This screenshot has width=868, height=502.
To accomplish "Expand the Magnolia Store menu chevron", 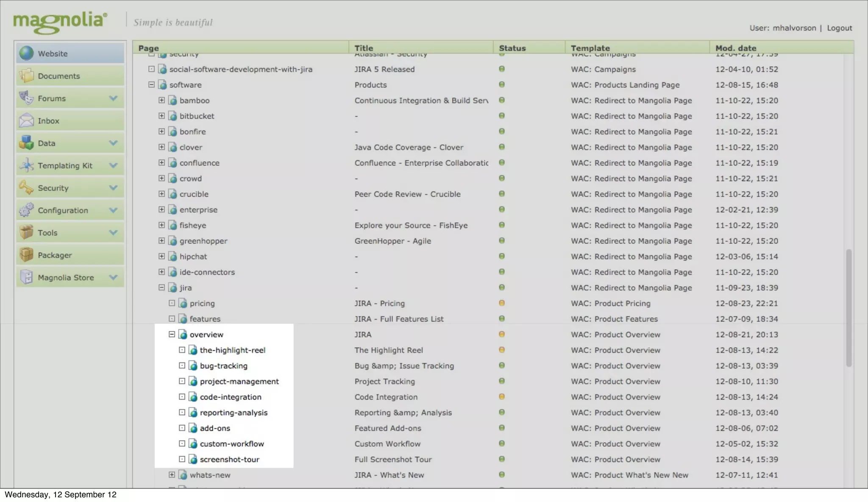I will (x=113, y=277).
